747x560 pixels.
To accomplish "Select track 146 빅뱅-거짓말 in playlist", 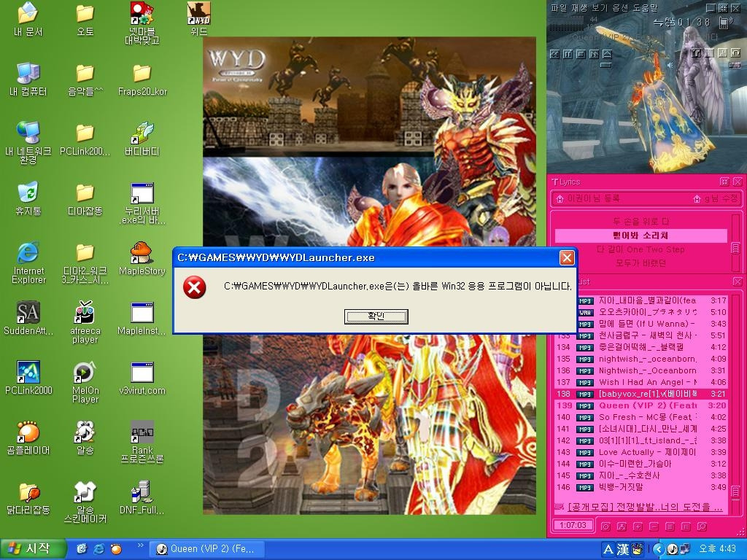I will [641, 486].
